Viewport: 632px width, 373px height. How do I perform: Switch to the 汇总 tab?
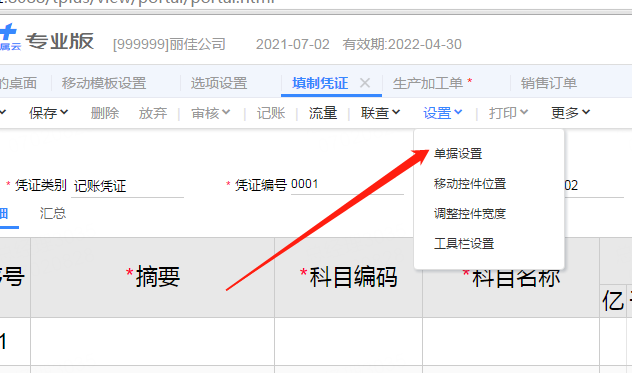pos(53,213)
